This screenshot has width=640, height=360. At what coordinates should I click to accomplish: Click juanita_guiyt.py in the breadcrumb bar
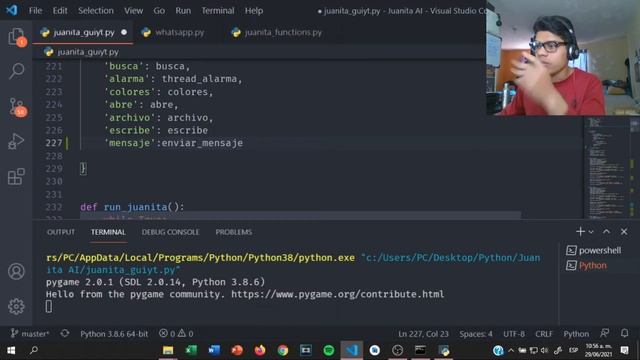click(82, 52)
